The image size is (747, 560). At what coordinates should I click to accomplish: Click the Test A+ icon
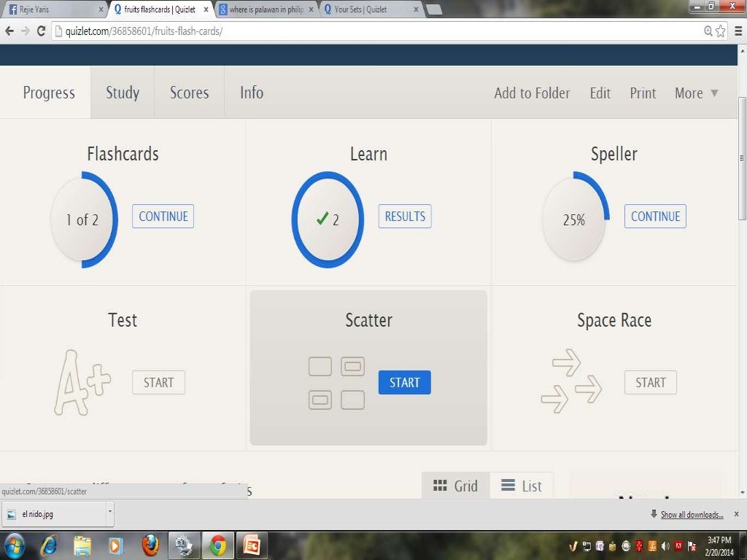(82, 382)
